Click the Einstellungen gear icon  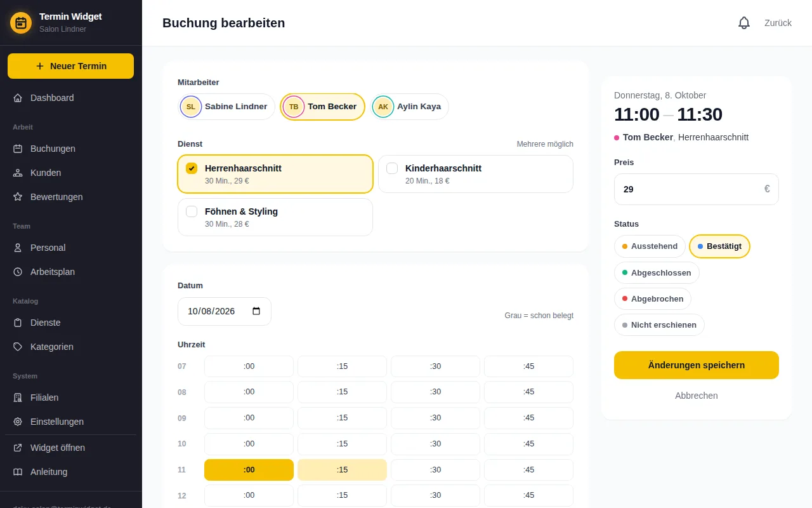pos(18,422)
